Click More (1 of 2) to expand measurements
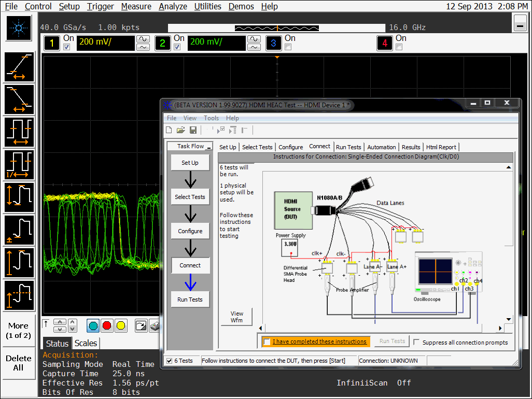This screenshot has height=399, width=532. (19, 331)
